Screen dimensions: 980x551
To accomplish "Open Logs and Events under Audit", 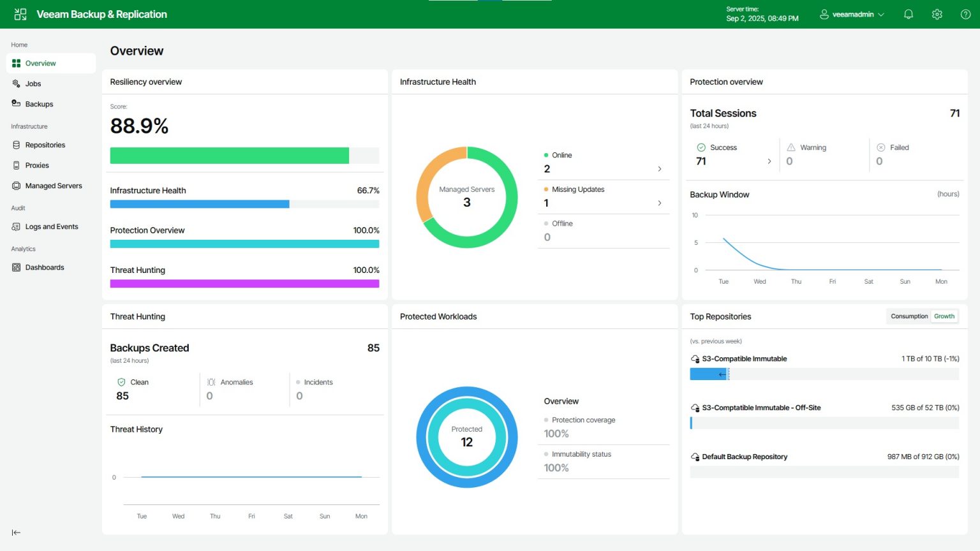I will [x=52, y=226].
